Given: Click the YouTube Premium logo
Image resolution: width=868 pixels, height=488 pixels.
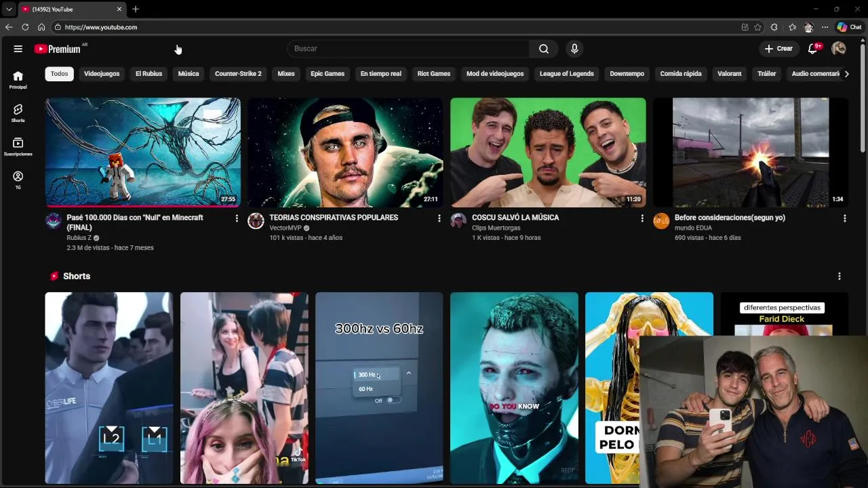Looking at the screenshot, I should (x=58, y=49).
